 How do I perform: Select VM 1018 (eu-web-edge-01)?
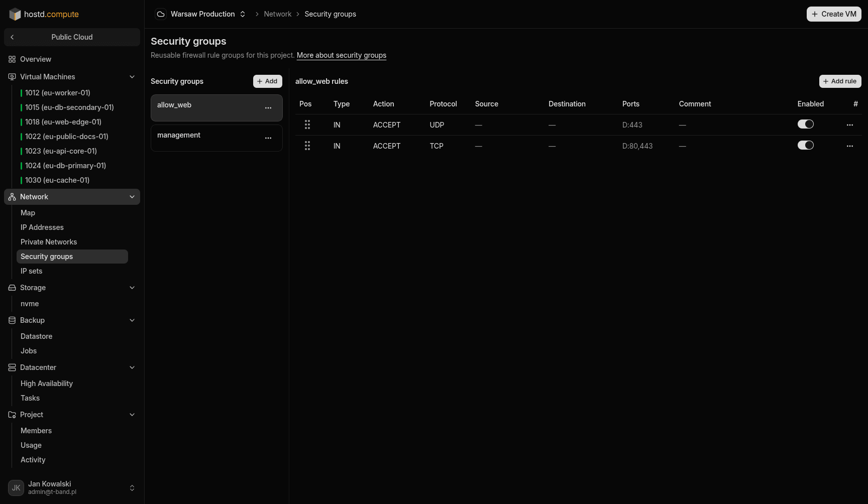63,122
